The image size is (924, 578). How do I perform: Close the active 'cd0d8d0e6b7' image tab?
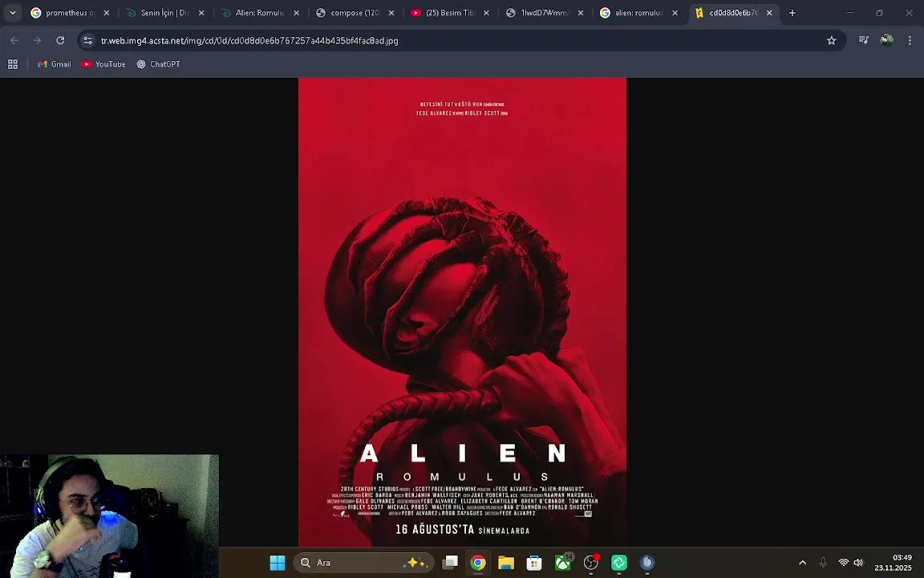pyautogui.click(x=769, y=13)
